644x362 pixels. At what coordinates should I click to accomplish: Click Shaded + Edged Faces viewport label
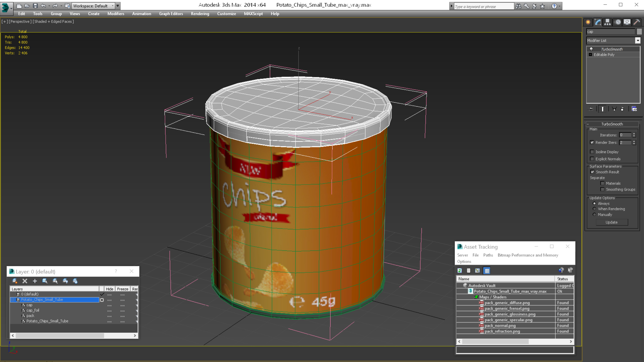(x=53, y=21)
